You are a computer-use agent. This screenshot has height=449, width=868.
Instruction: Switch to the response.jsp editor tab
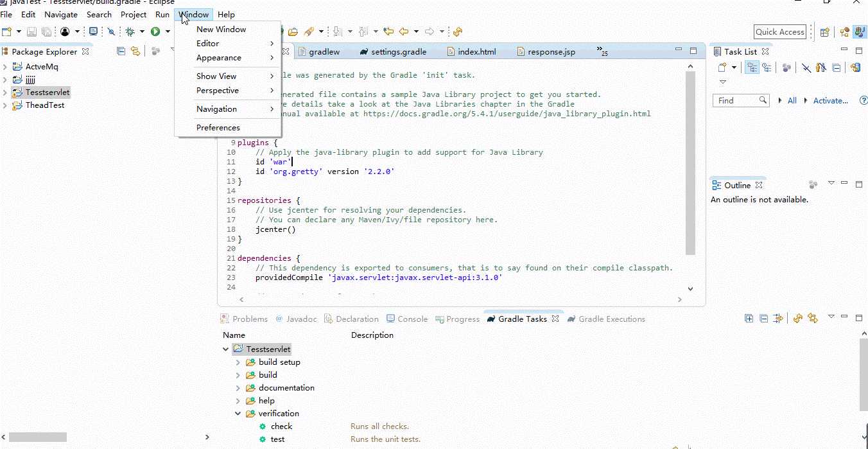tap(546, 51)
